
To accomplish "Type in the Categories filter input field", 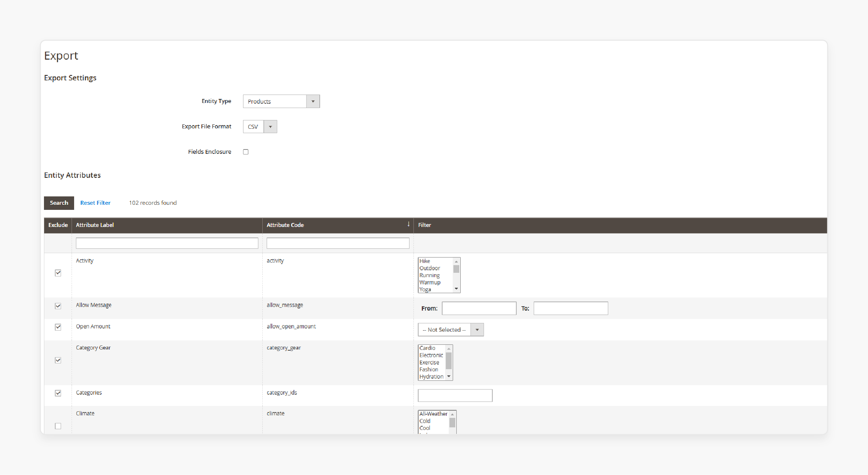I will tap(455, 395).
